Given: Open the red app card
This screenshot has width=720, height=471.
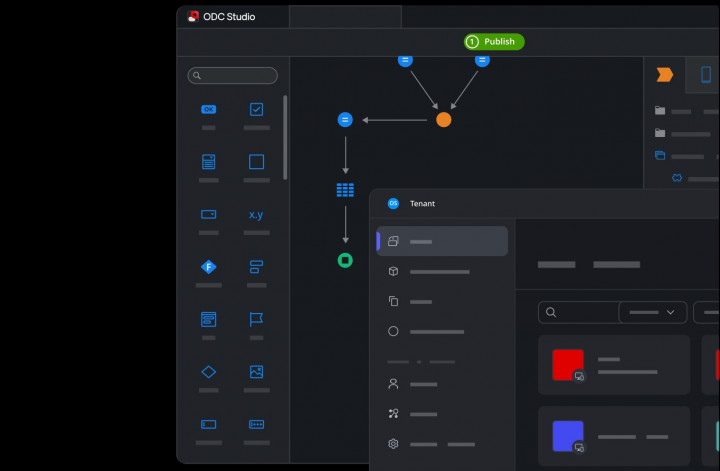Looking at the screenshot, I should click(614, 365).
